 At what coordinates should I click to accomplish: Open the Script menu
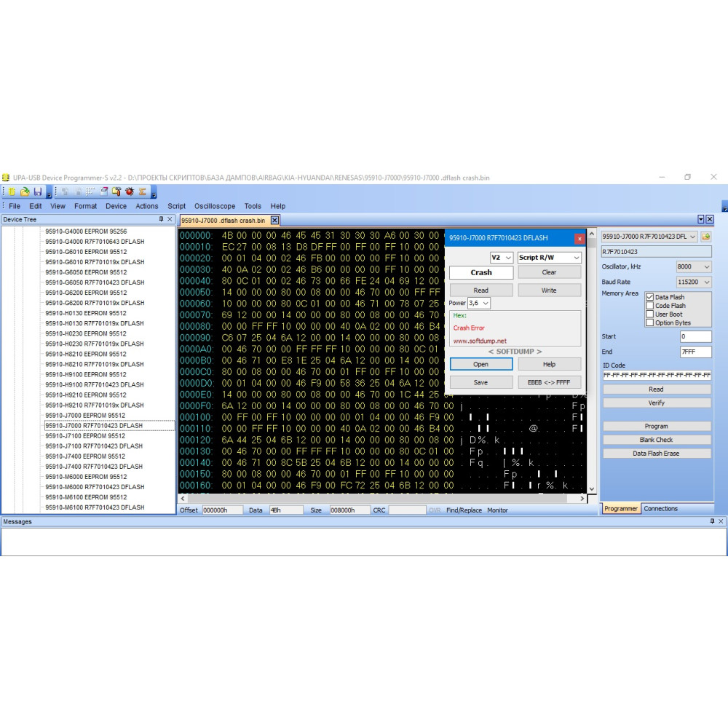point(176,206)
